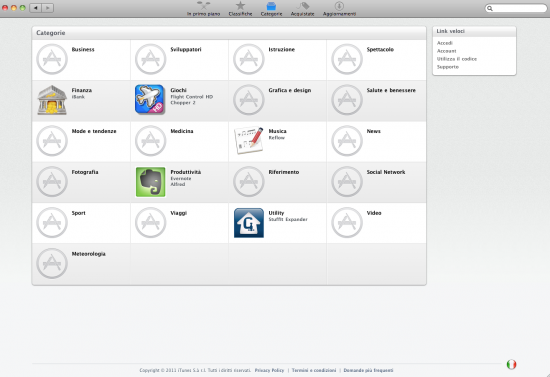Open the Giochi category title
The image size is (550, 377).
(x=178, y=90)
